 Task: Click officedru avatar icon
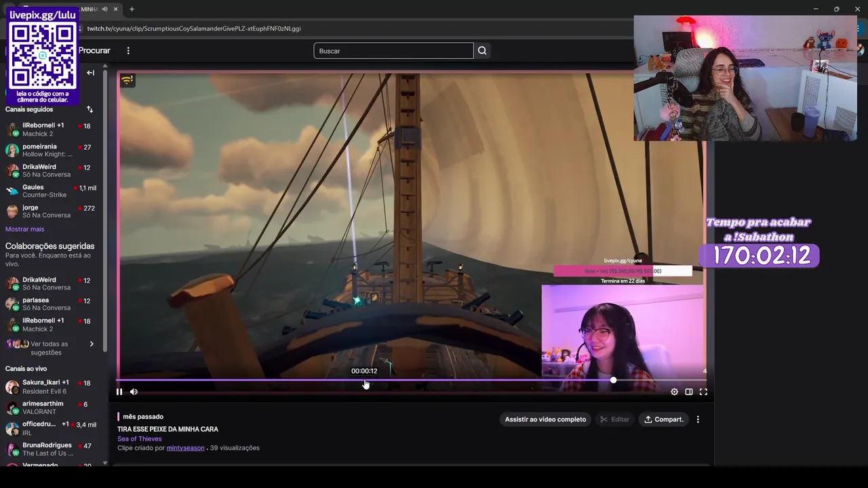(12, 428)
